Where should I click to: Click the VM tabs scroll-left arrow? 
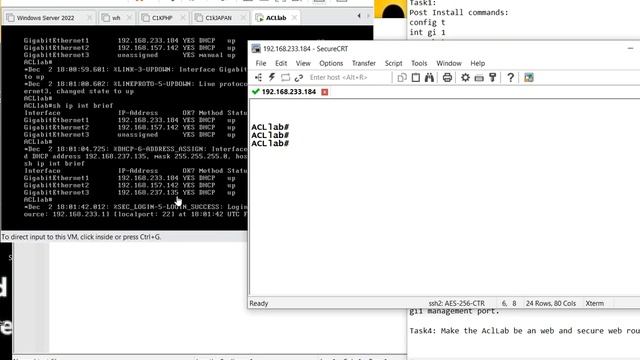(x=359, y=16)
